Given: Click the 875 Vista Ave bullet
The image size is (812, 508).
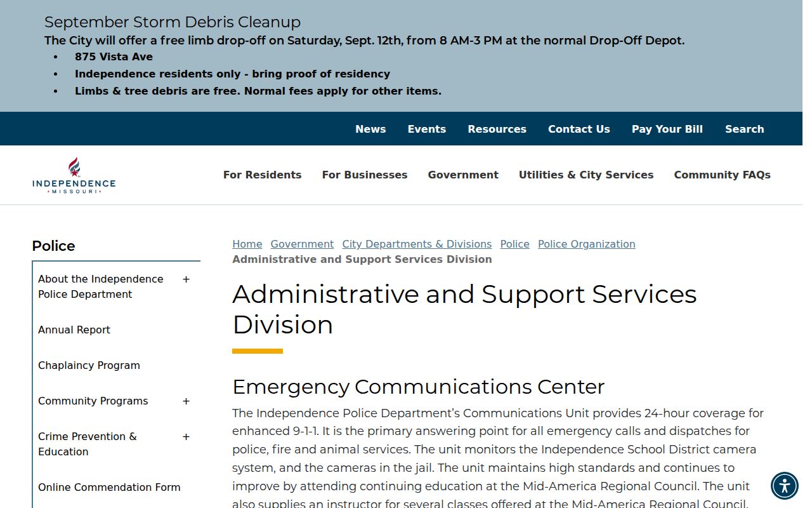Looking at the screenshot, I should (114, 57).
